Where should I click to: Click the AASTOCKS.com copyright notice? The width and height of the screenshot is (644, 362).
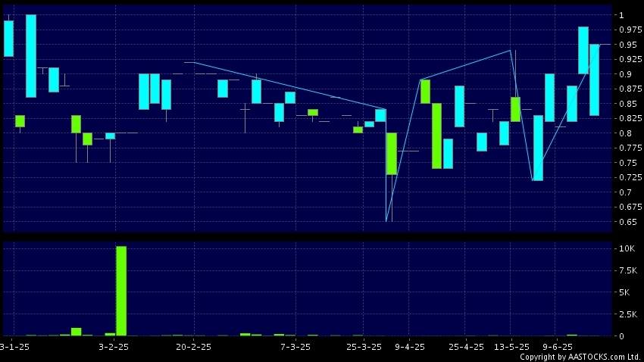[580, 357]
